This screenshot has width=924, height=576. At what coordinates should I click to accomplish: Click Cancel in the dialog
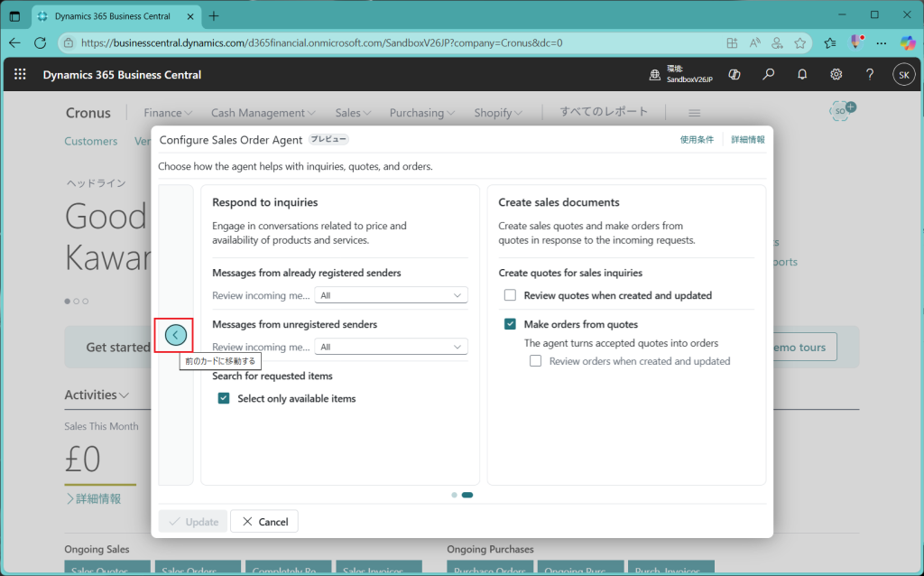pos(264,521)
